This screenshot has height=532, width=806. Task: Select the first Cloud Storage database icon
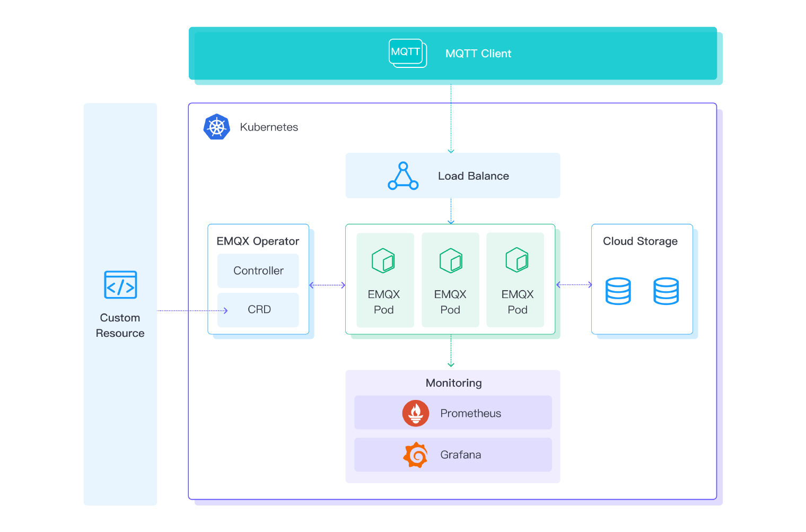618,291
